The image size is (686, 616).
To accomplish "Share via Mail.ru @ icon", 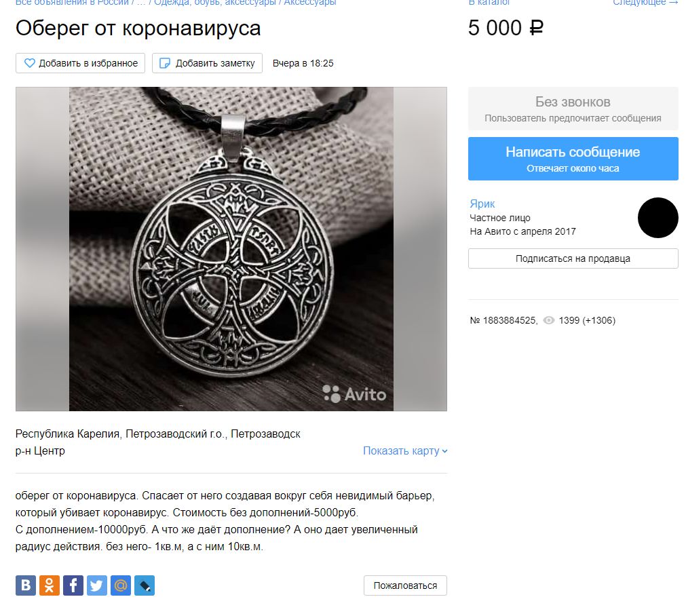I will pos(121,585).
